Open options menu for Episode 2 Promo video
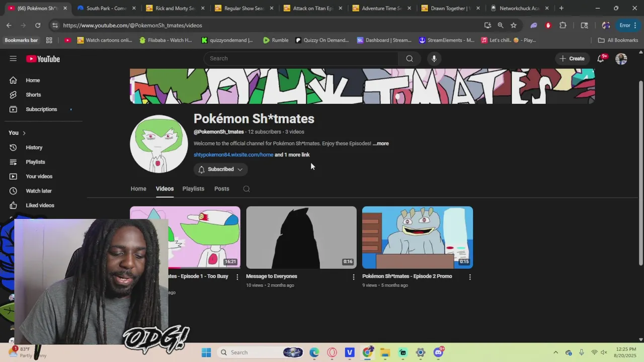Image resolution: width=644 pixels, height=362 pixels. pos(470,277)
